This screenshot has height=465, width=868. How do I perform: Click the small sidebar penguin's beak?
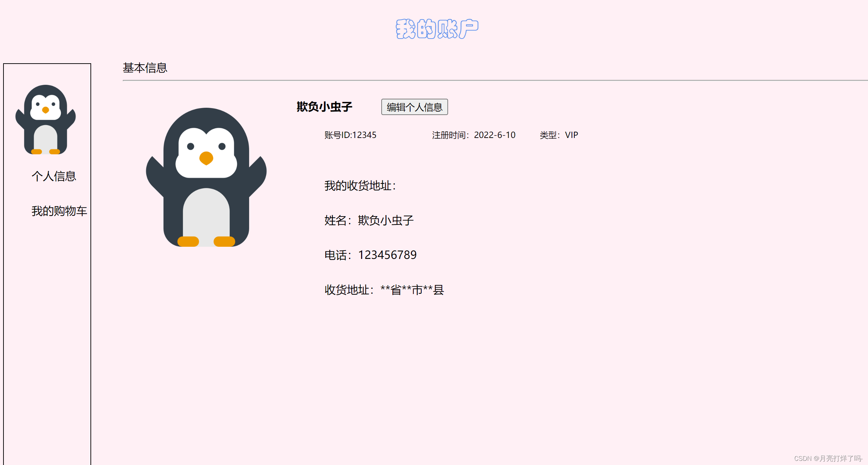pyautogui.click(x=46, y=110)
